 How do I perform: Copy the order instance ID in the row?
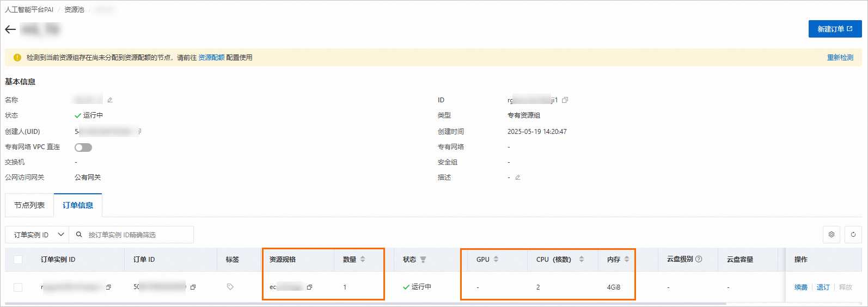tap(108, 287)
